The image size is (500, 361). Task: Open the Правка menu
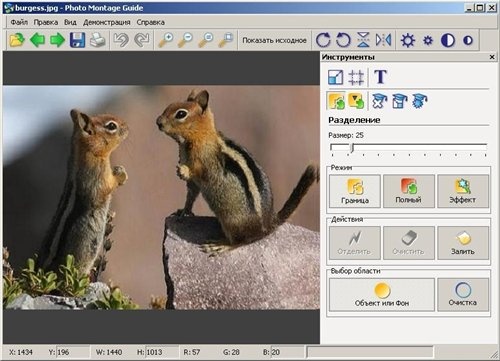[x=46, y=22]
